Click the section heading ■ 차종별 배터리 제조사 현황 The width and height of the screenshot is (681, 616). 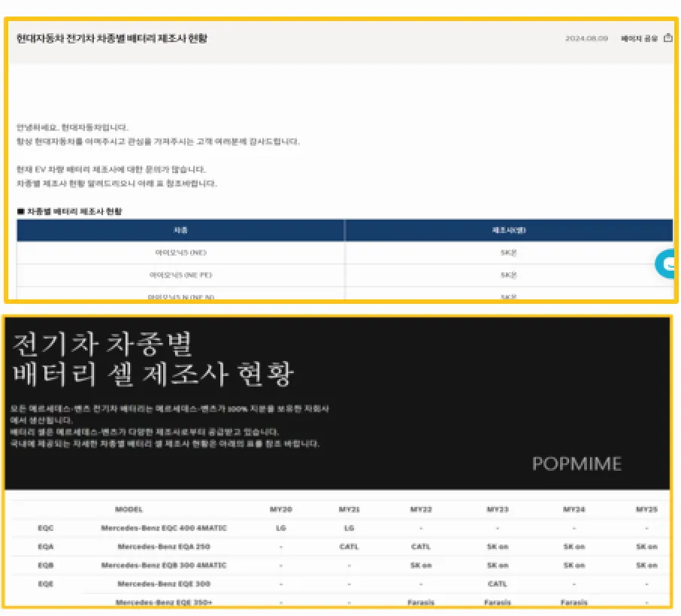[x=69, y=211]
